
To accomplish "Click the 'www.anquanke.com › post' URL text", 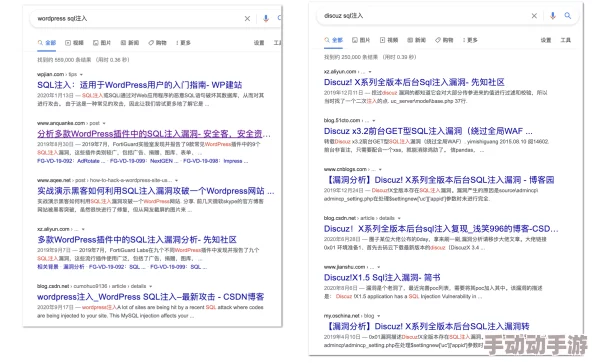I will tap(68, 123).
